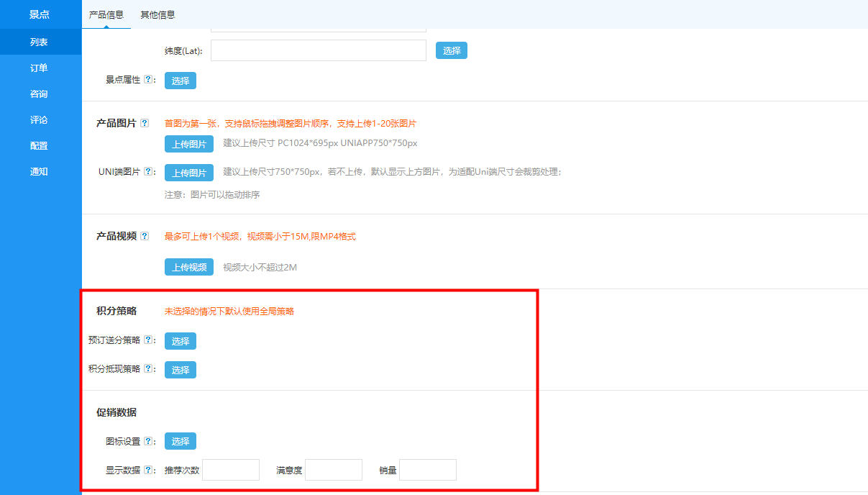Viewport: 868px width, 495px height.
Task: Go to 评论 in the sidebar
Action: [x=40, y=119]
